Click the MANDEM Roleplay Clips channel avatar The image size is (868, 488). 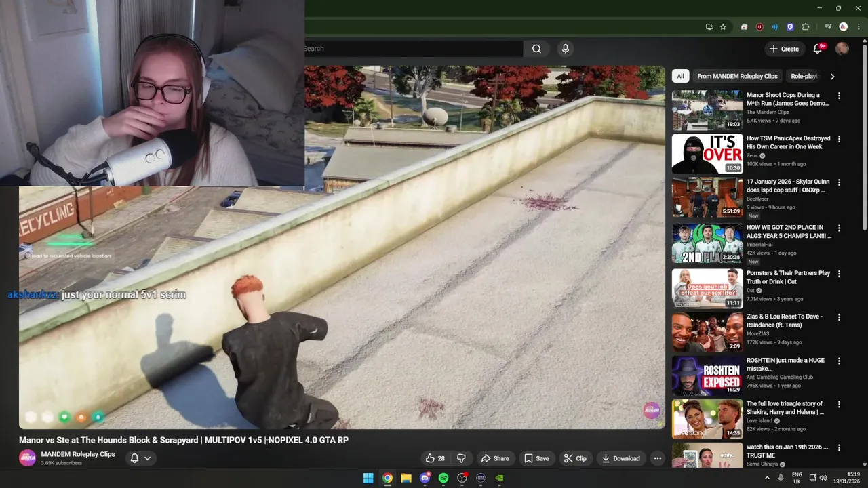pyautogui.click(x=28, y=458)
